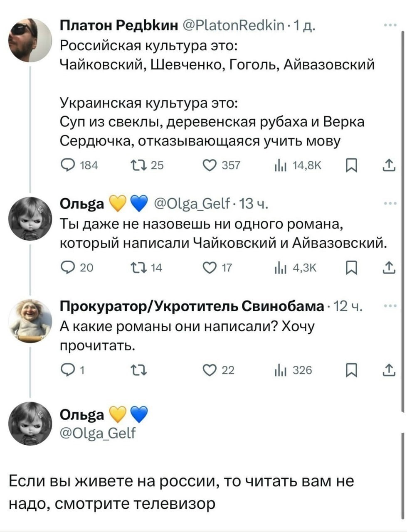Open Платон Редькин's avatar photo
The image size is (407, 532).
point(30,40)
